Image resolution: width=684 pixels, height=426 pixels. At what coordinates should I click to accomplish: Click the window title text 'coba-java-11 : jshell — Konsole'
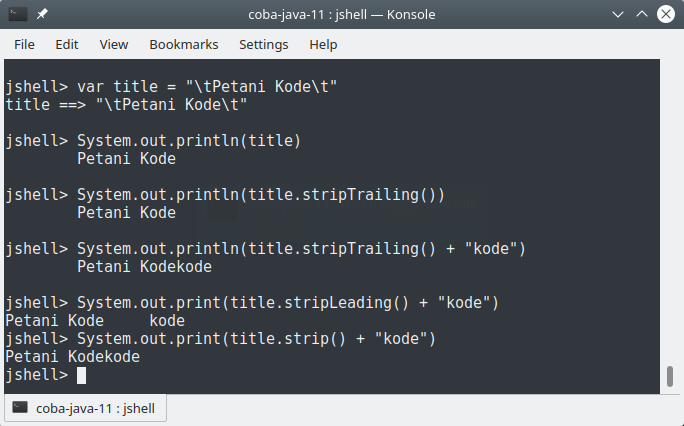tap(342, 14)
